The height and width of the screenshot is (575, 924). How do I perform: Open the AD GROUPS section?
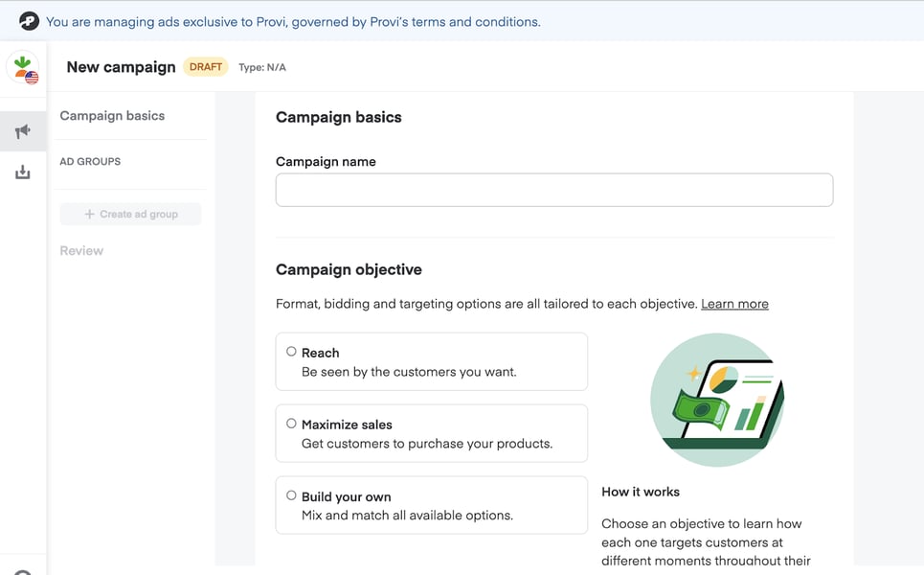90,161
